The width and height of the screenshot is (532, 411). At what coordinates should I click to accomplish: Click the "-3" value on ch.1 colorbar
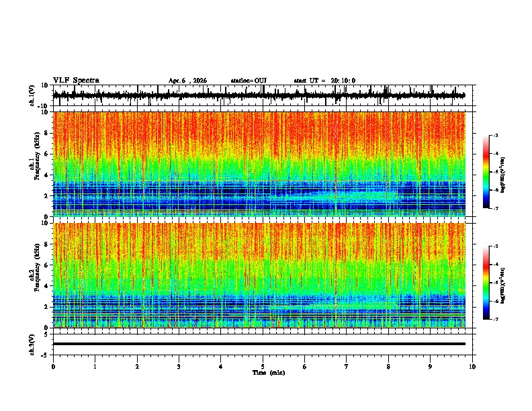pyautogui.click(x=495, y=135)
